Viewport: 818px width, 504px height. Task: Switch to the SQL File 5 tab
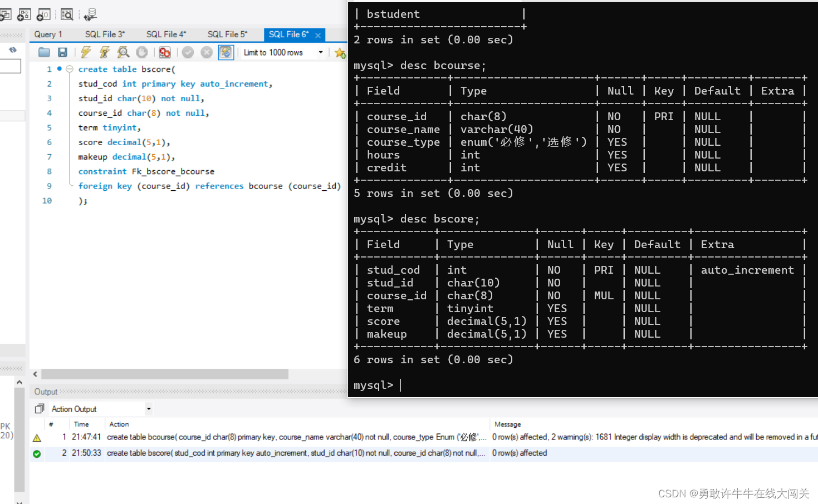click(x=227, y=34)
